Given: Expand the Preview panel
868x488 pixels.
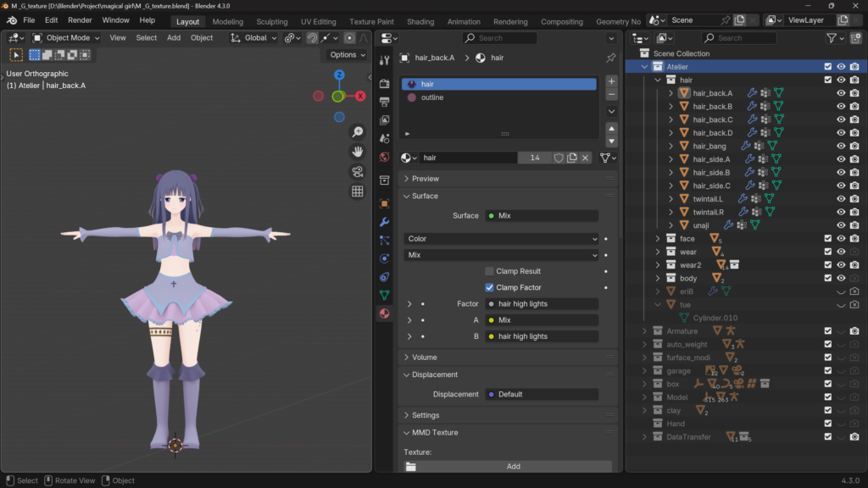Looking at the screenshot, I should coord(426,179).
